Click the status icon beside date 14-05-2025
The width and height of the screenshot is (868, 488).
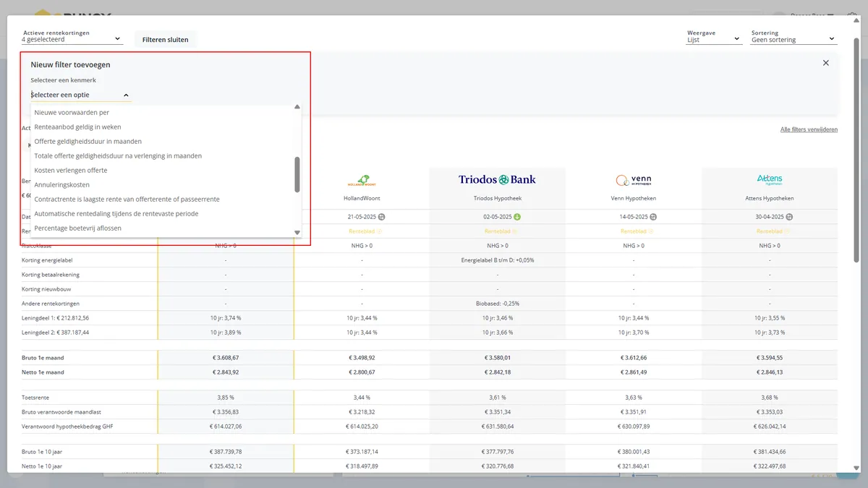(654, 217)
